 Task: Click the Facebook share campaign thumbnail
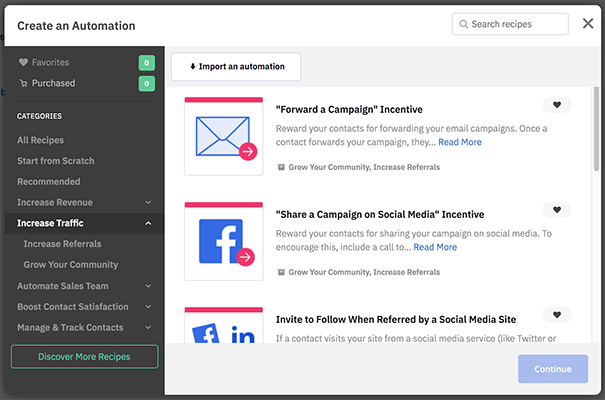pos(223,241)
